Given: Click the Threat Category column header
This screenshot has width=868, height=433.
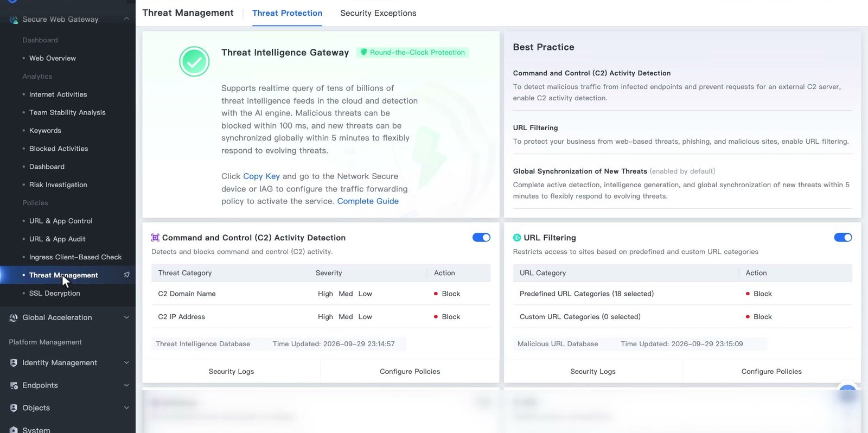Looking at the screenshot, I should tap(185, 273).
